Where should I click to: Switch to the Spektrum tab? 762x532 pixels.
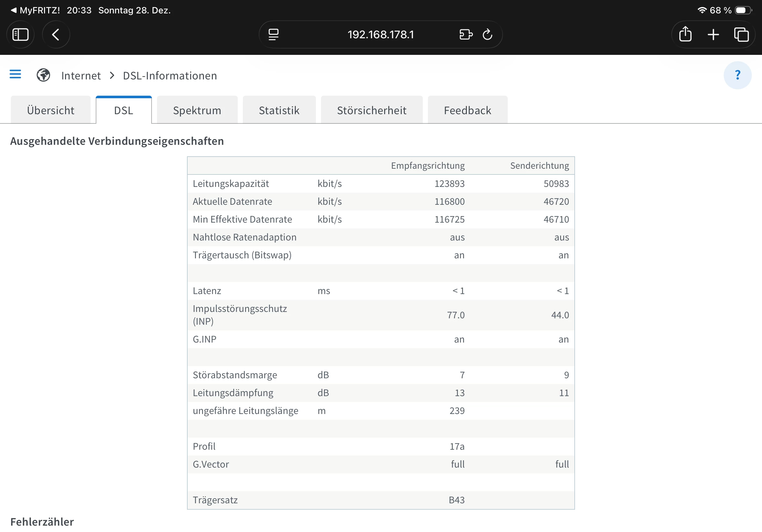[197, 110]
